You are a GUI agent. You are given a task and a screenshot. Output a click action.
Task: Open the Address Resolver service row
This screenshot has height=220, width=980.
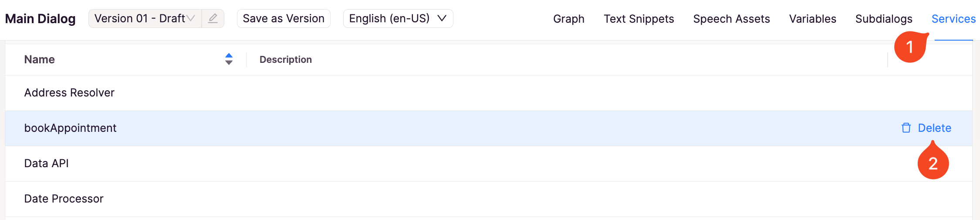(x=489, y=93)
